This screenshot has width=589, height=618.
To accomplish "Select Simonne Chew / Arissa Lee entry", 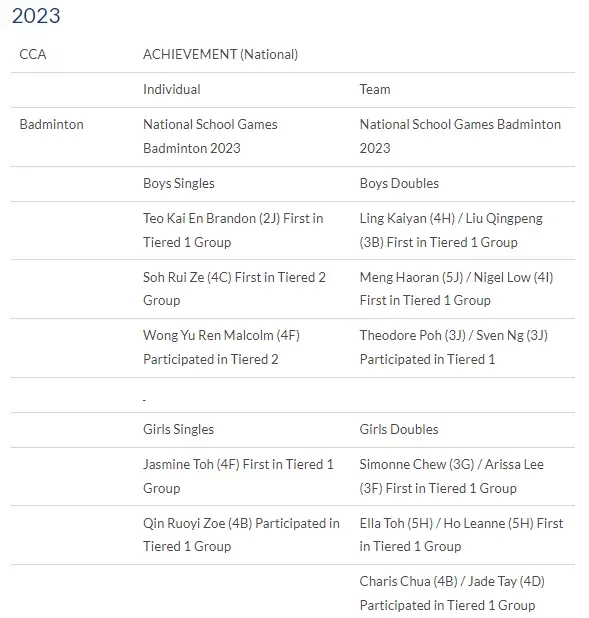I will [x=451, y=476].
